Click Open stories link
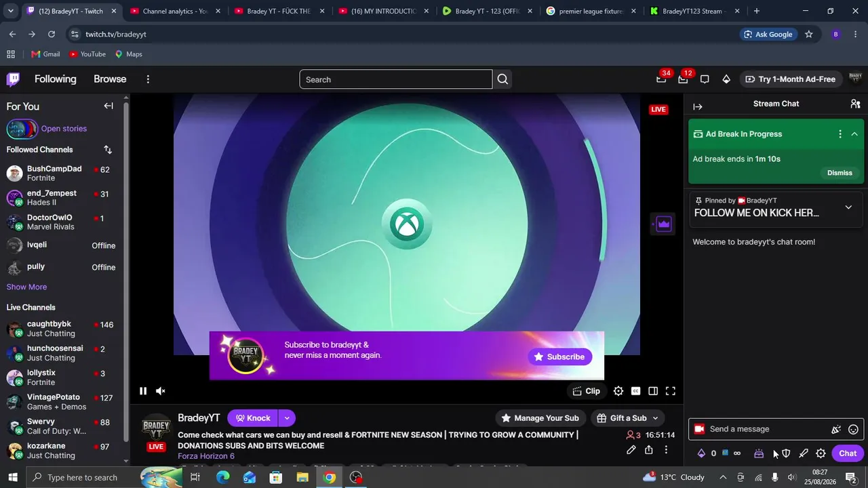 pyautogui.click(x=64, y=129)
